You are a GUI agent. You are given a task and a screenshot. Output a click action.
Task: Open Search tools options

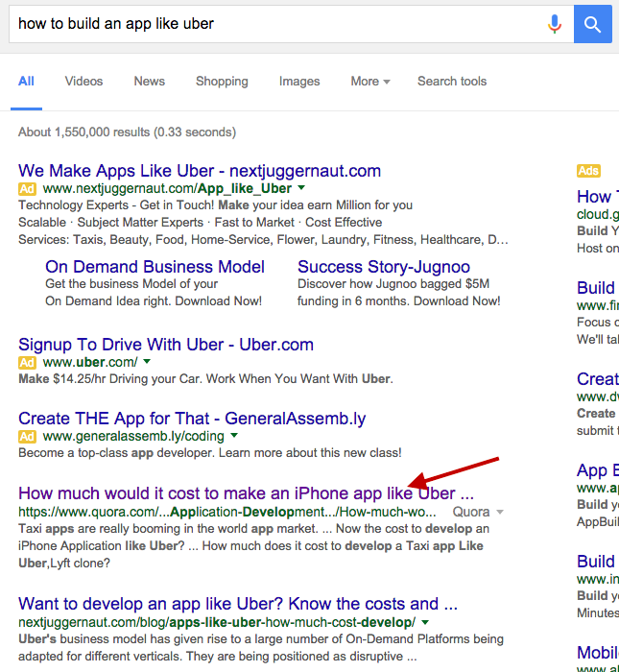tap(452, 81)
